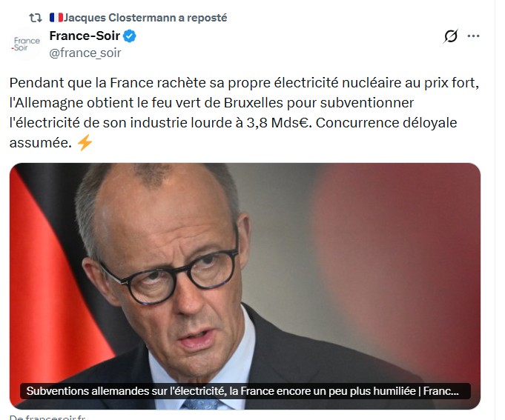505x420 pixels.
Task: Open the France-Soir profile avatar
Action: [x=27, y=44]
